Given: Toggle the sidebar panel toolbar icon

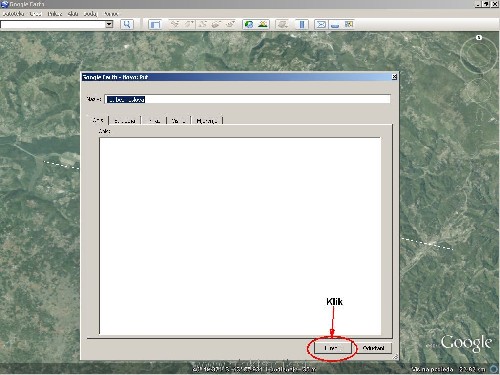Looking at the screenshot, I should (x=155, y=24).
